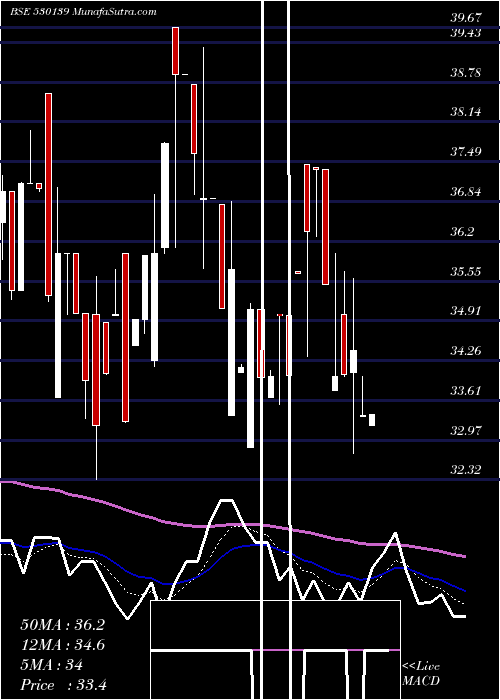Click the tallest red candle topping at 39.67
The image size is (500, 700).
pyautogui.click(x=175, y=50)
